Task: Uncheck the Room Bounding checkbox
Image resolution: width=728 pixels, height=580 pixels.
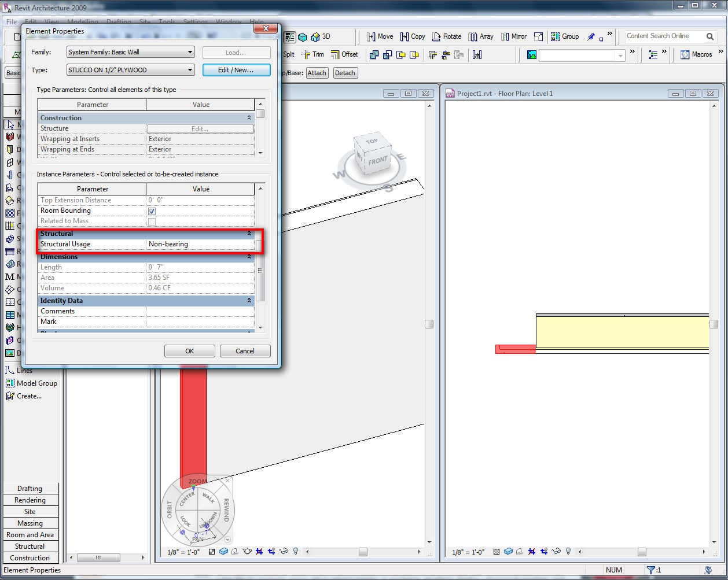Action: (x=152, y=211)
